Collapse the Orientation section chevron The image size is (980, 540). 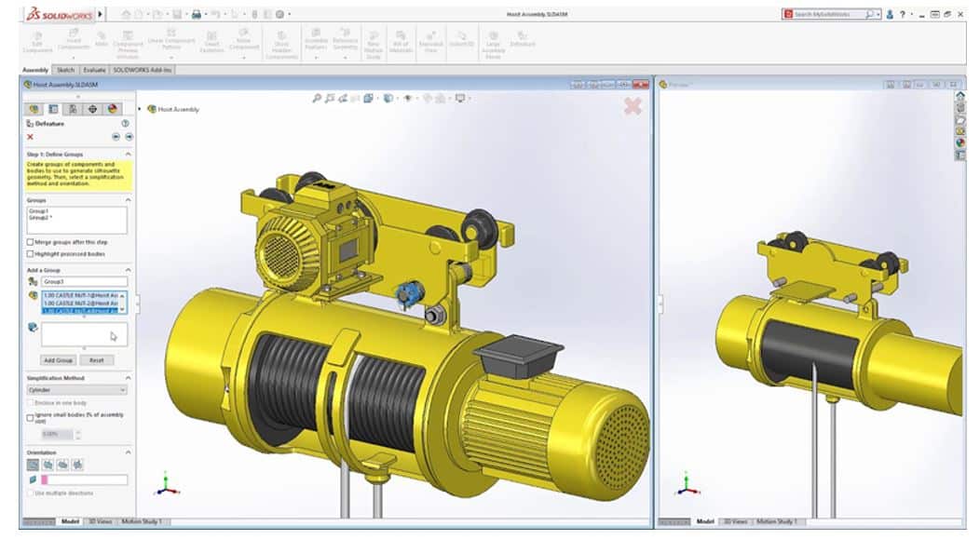(128, 452)
